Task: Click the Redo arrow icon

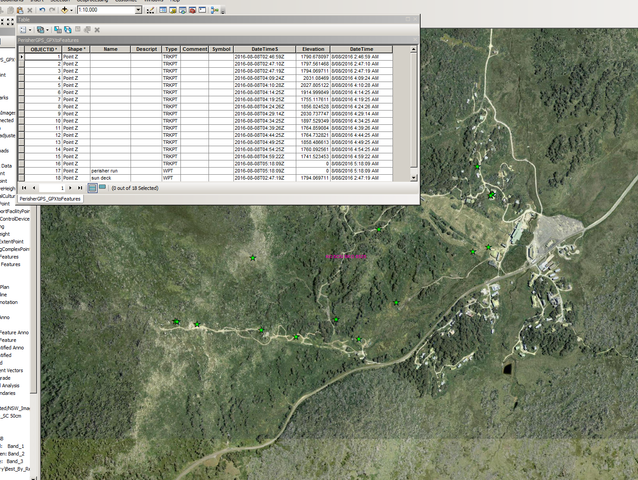Action: coord(52,10)
